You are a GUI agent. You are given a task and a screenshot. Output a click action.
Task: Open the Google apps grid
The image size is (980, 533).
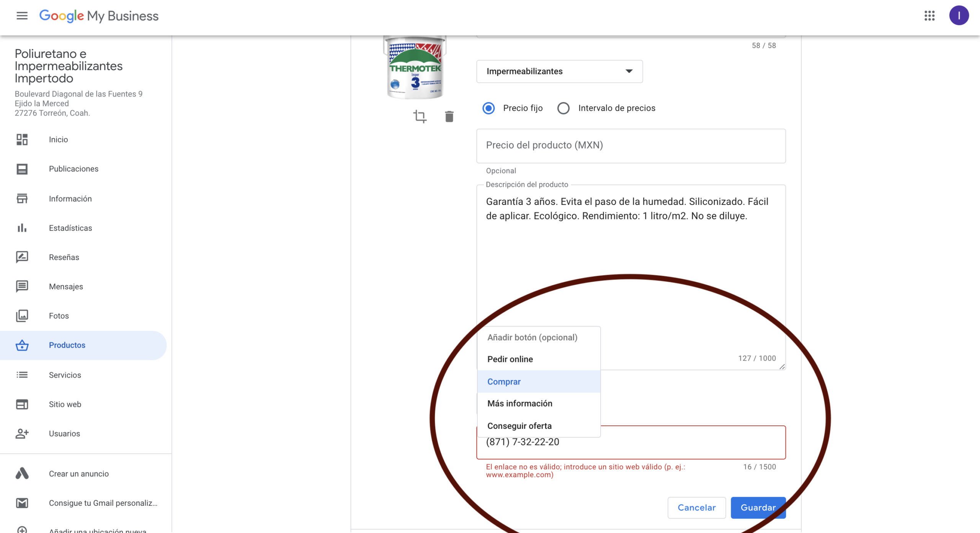point(929,16)
